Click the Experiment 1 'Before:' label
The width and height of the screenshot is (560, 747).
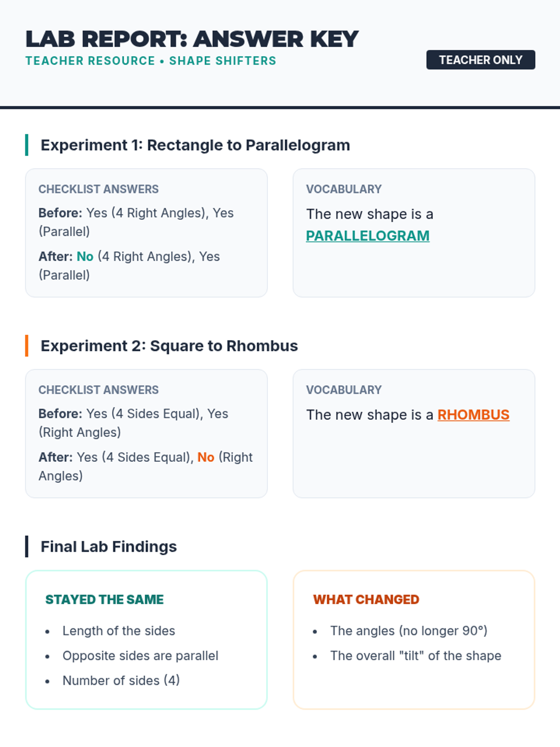(x=60, y=213)
